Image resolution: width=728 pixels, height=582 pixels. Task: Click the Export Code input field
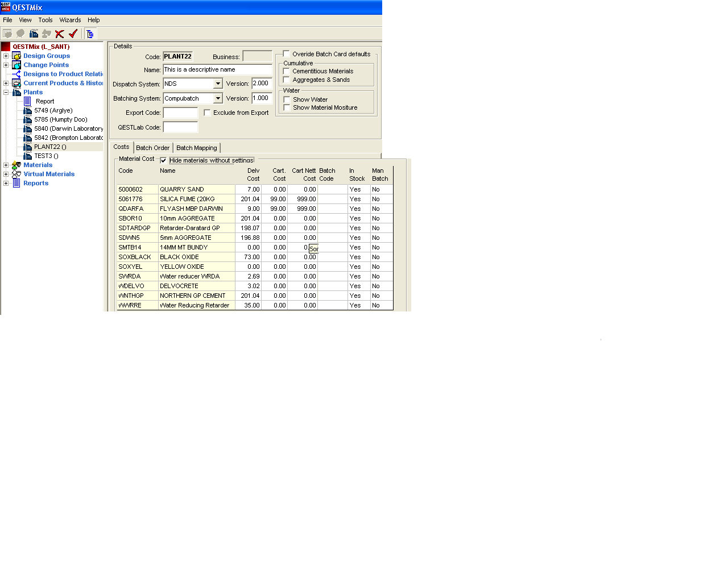coord(180,113)
